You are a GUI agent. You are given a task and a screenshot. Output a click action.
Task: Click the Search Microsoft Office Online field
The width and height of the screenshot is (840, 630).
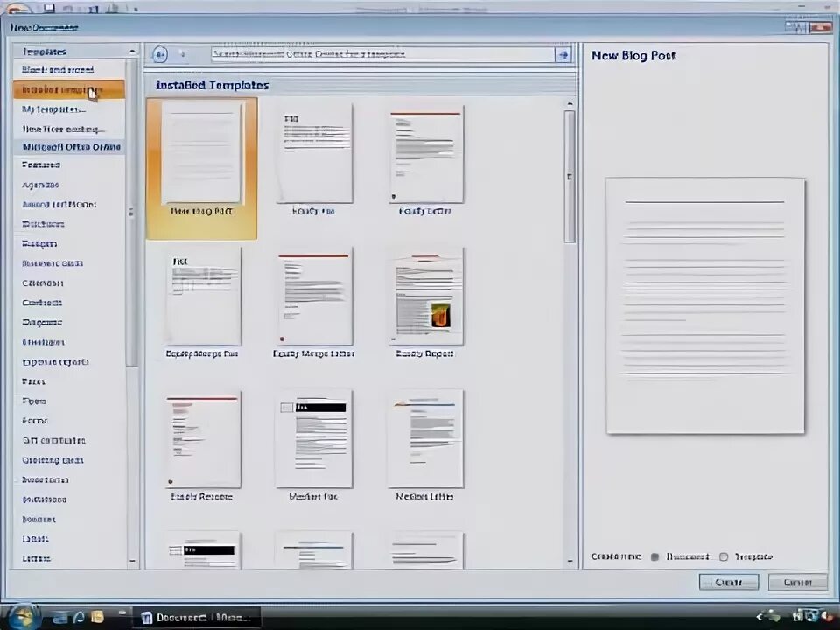[x=382, y=54]
